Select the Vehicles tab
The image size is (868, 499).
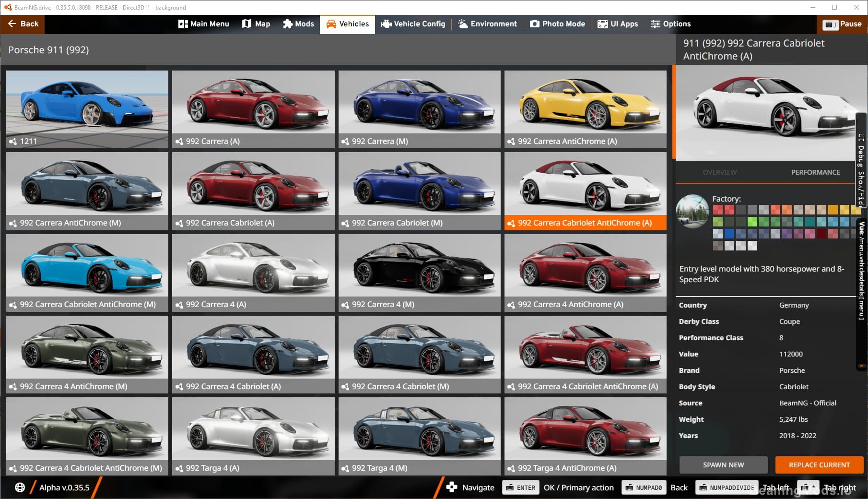(347, 24)
